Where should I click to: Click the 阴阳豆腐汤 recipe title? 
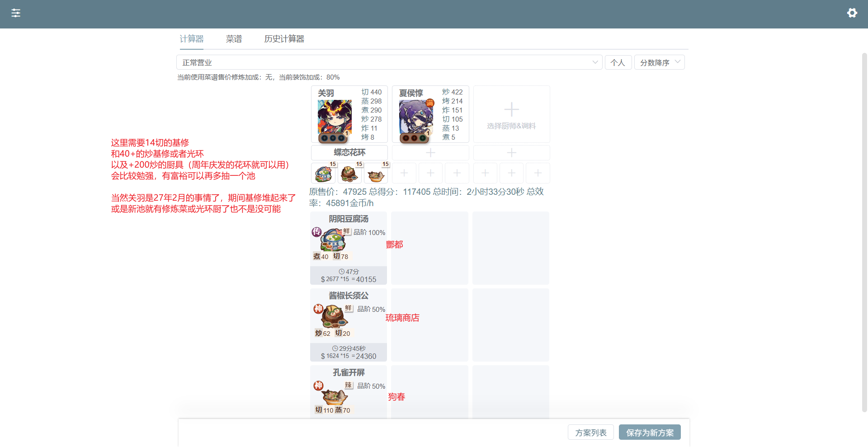pyautogui.click(x=349, y=219)
